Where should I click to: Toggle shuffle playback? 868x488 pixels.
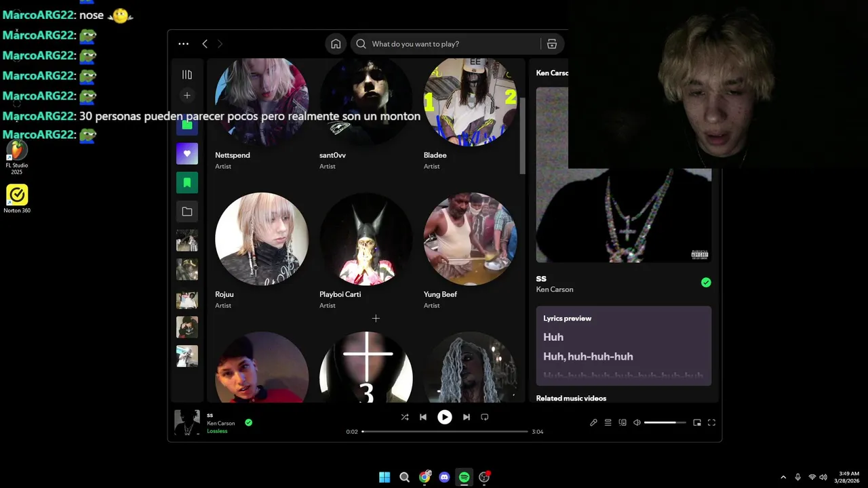405,417
